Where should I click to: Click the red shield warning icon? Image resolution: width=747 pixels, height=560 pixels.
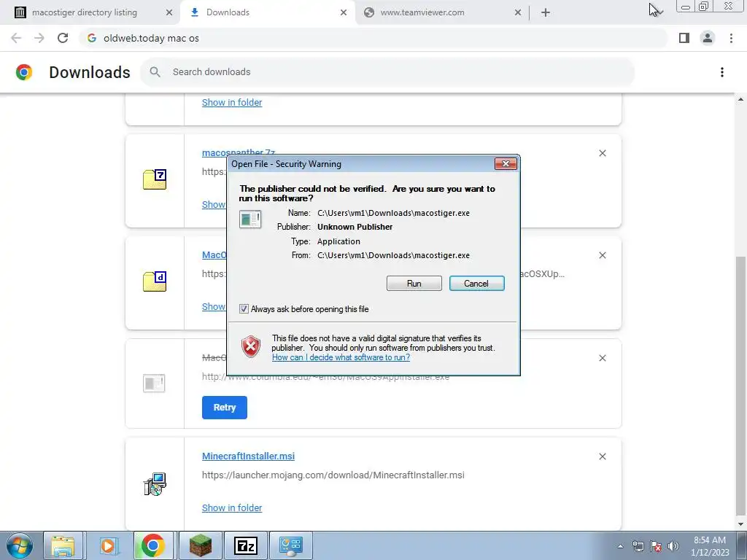[x=251, y=346]
